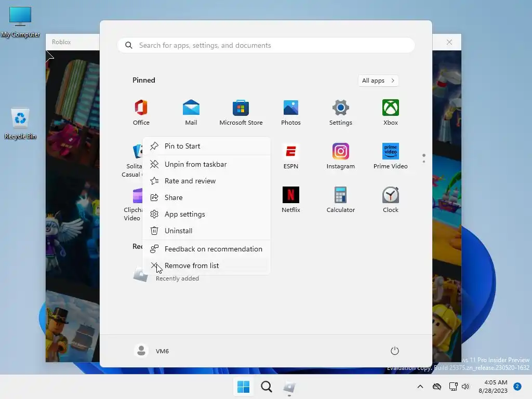Click the All apps button

pyautogui.click(x=378, y=81)
